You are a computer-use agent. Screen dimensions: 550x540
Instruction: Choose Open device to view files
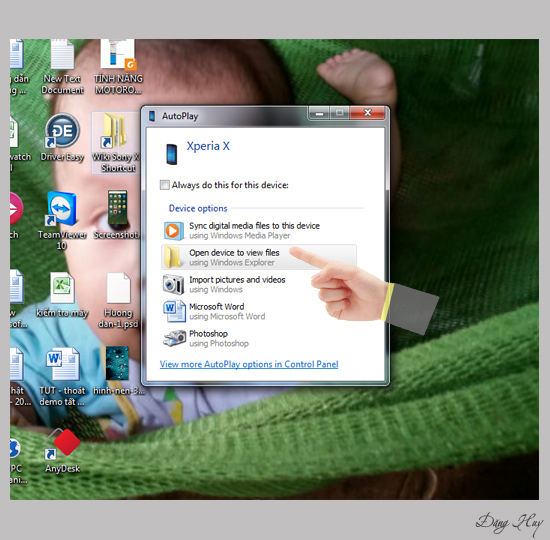(259, 257)
